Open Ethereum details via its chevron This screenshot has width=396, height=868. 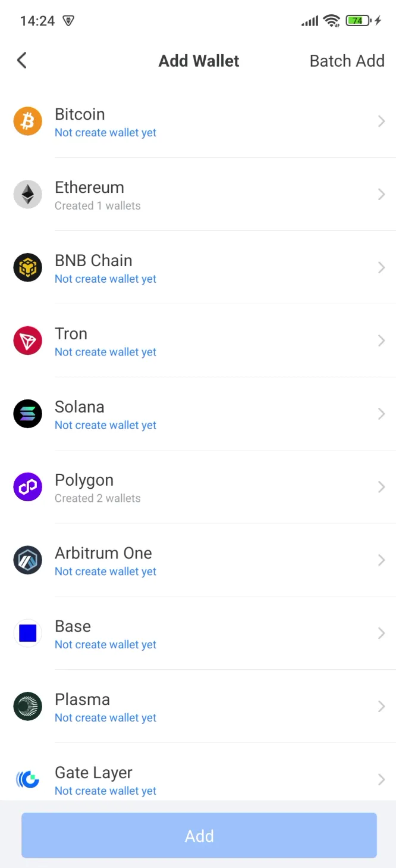[382, 194]
